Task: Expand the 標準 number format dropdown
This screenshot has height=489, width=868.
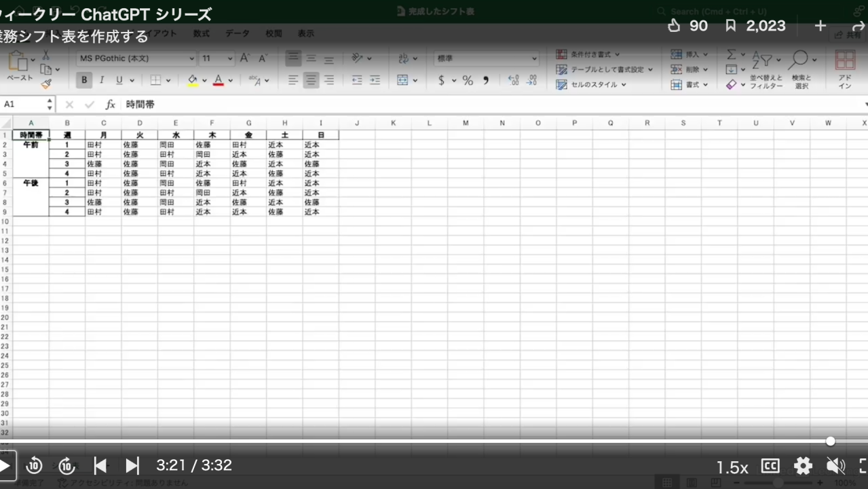Action: [x=486, y=59]
